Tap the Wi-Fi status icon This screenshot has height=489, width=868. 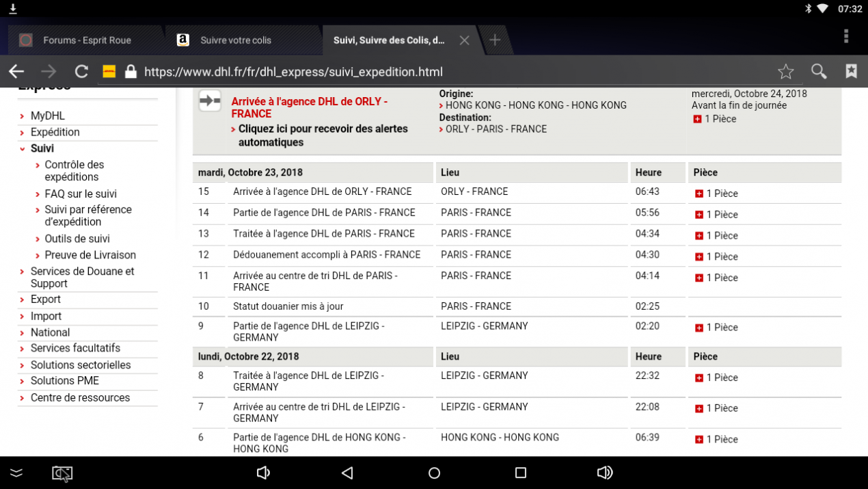pos(822,9)
